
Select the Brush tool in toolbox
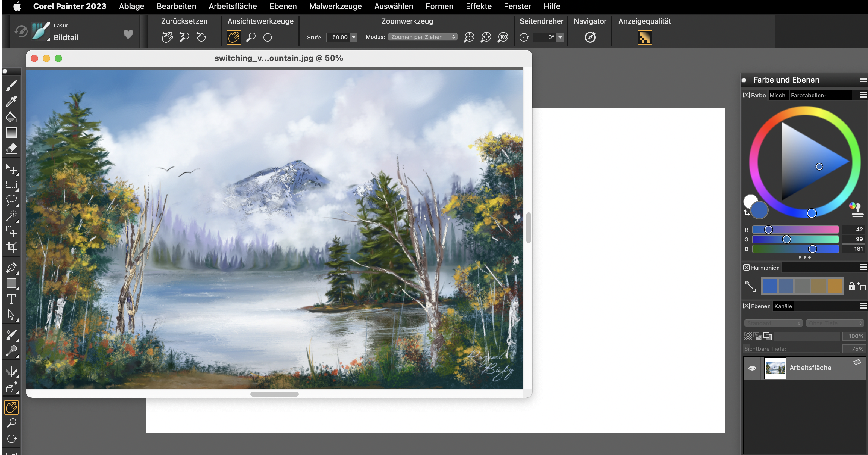click(x=11, y=86)
